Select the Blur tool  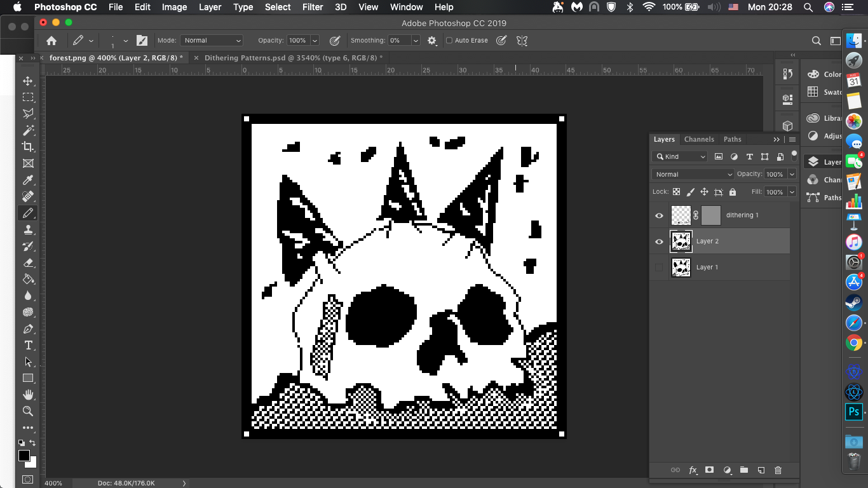28,295
